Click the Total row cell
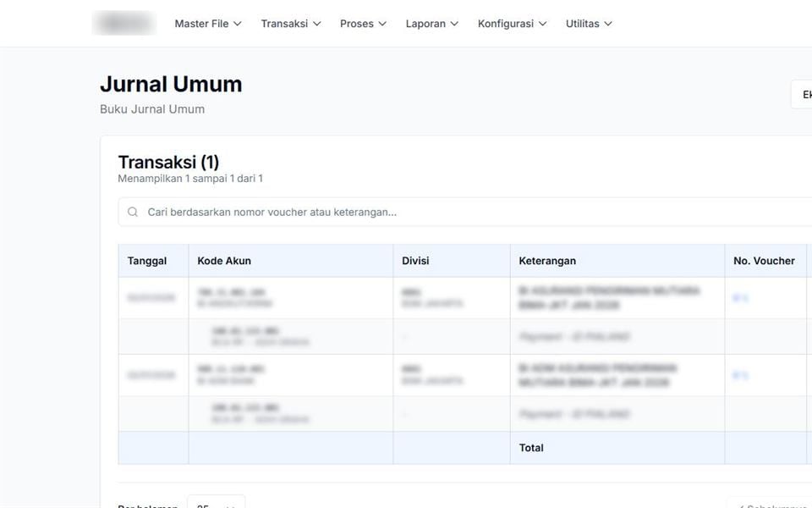Image resolution: width=812 pixels, height=508 pixels. pyautogui.click(x=531, y=448)
